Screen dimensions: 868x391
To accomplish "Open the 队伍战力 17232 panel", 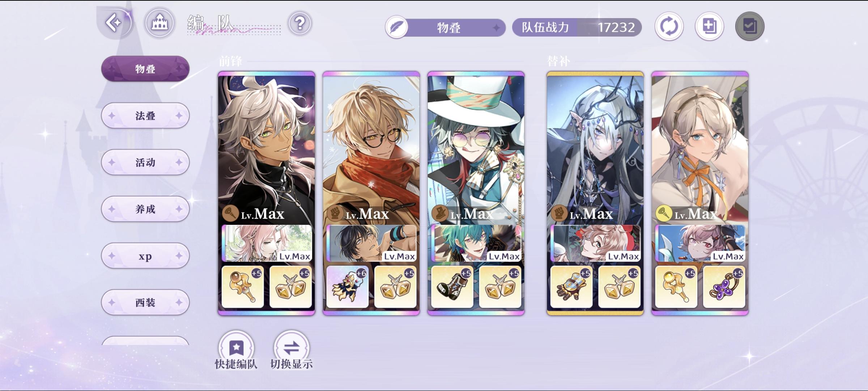I will (x=577, y=28).
